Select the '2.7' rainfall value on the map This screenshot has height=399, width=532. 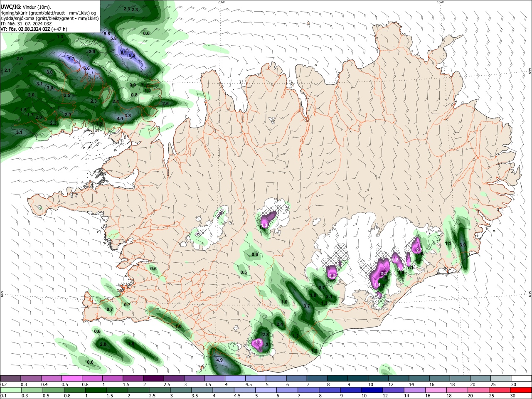(321, 288)
